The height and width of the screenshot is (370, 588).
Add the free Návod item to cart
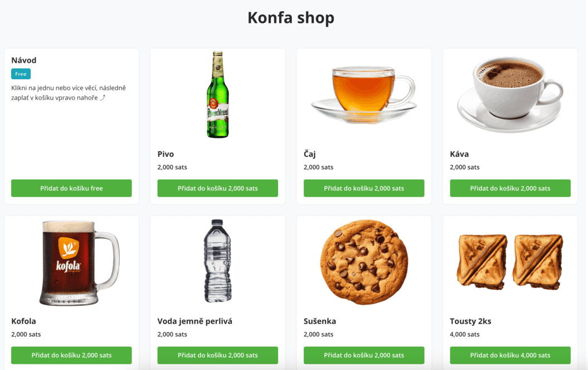71,189
